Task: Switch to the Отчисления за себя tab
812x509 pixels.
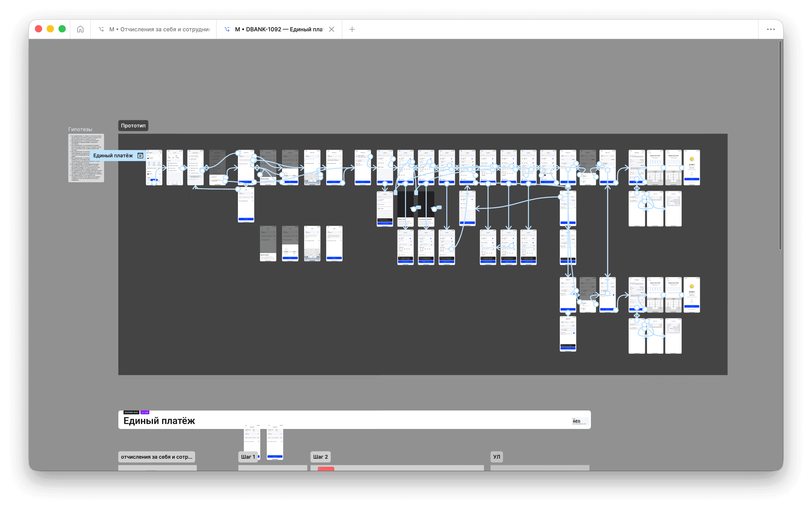Action: point(159,29)
